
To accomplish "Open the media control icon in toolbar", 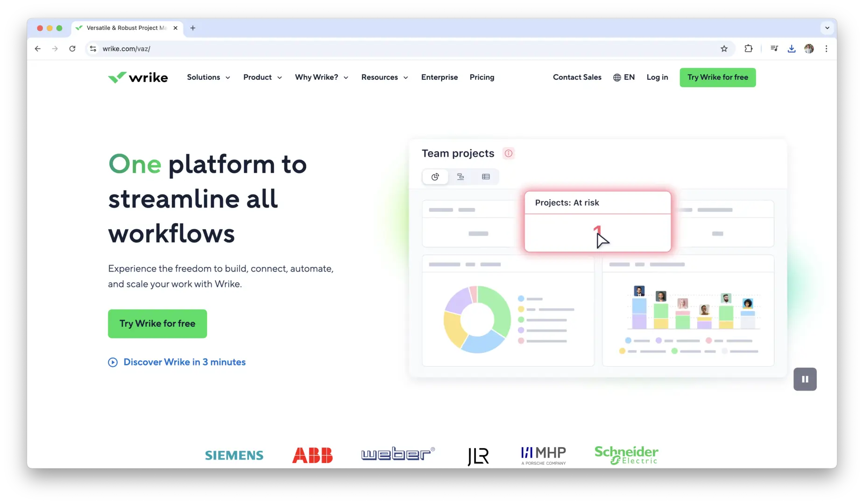I will (x=774, y=49).
